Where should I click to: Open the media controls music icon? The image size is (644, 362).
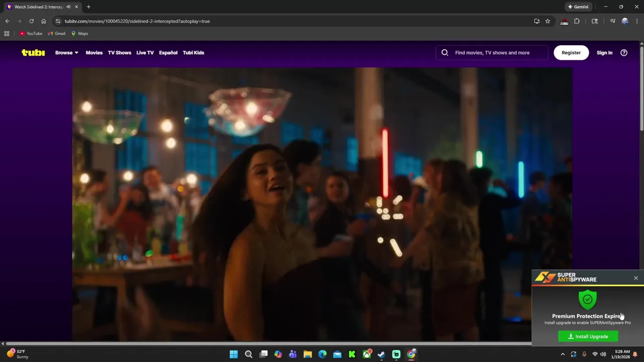click(x=612, y=21)
